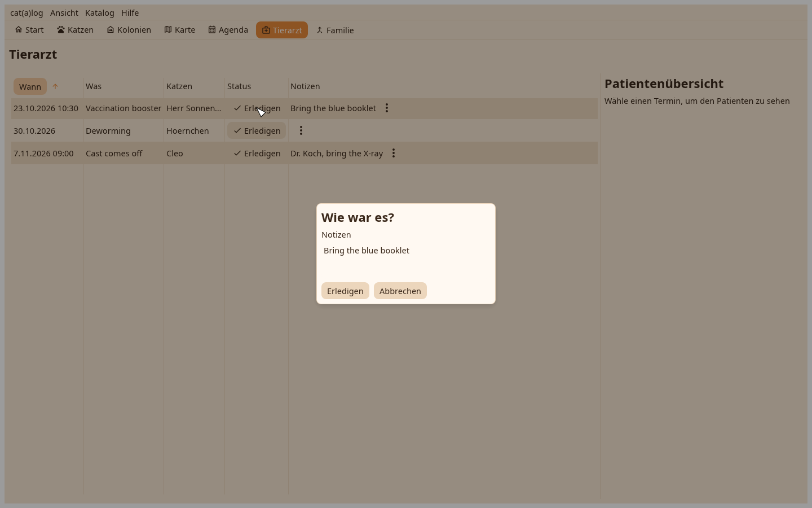Mark Deworming appointment as Erledigen
The height and width of the screenshot is (508, 812).
257,130
